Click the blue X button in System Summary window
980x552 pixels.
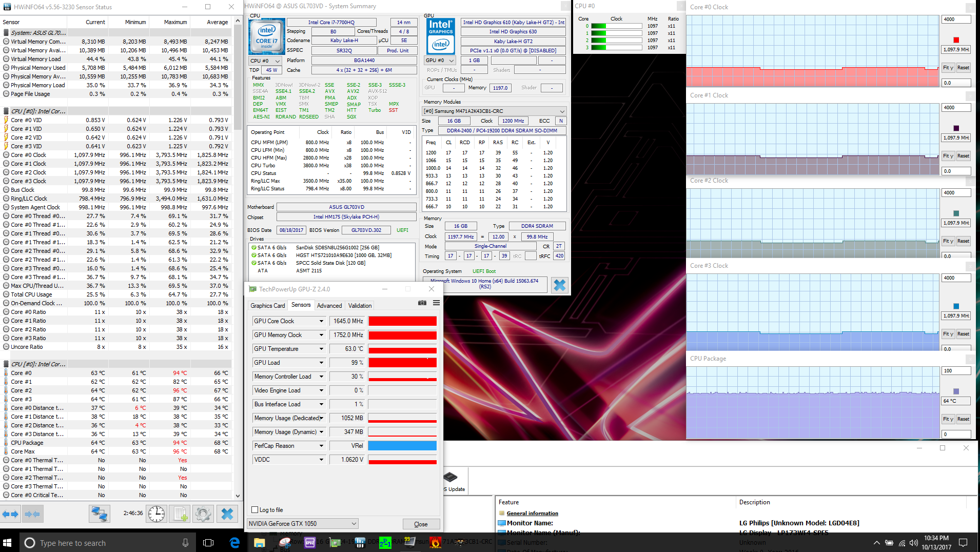click(559, 285)
